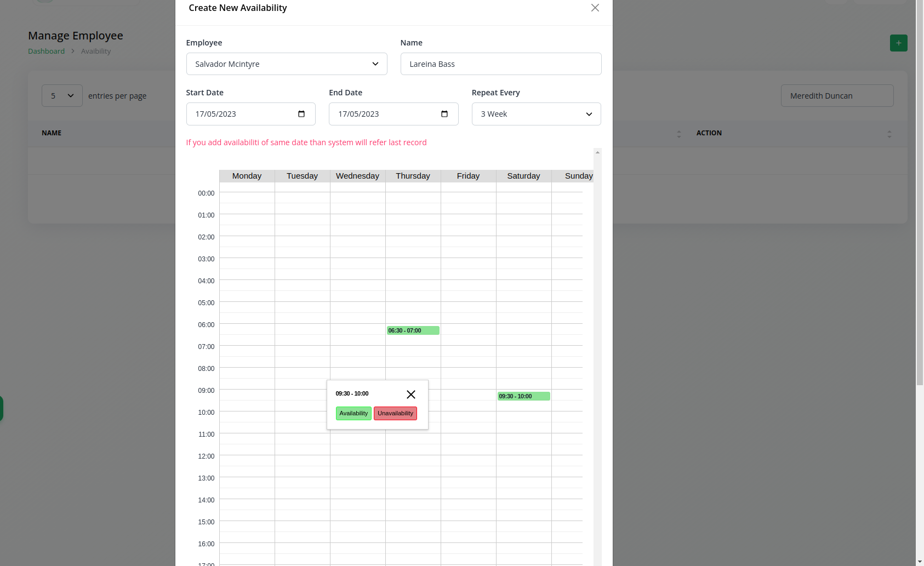Close the Create New Availability modal
This screenshot has width=924, height=566.
coord(595,8)
